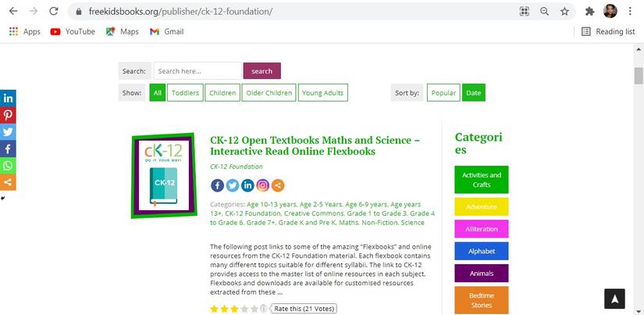Open blue Alphabet category

click(482, 251)
